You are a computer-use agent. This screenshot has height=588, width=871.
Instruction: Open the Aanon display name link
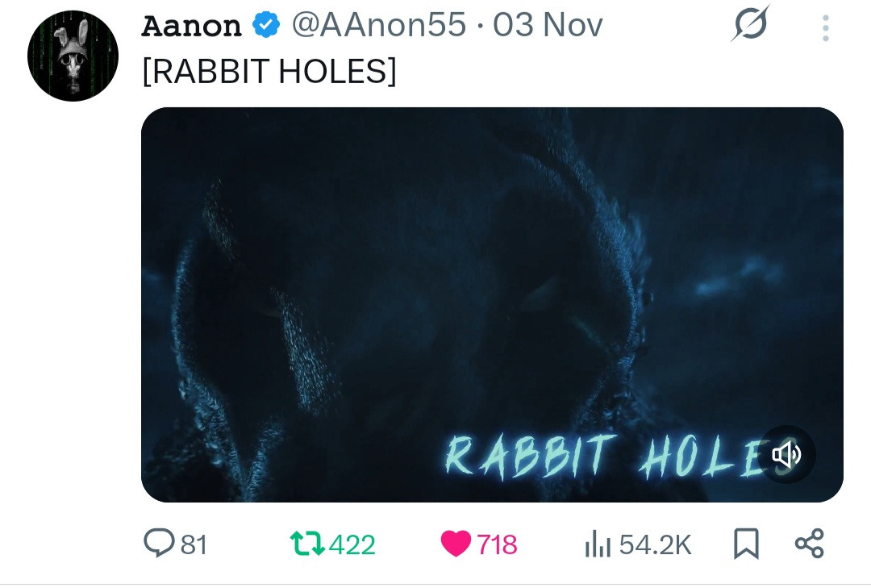click(191, 26)
